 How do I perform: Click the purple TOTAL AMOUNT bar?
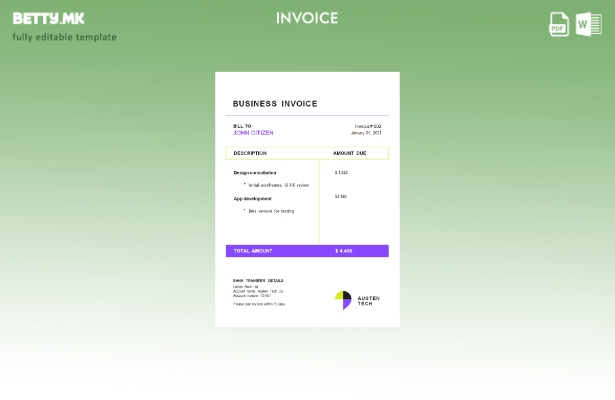(307, 251)
